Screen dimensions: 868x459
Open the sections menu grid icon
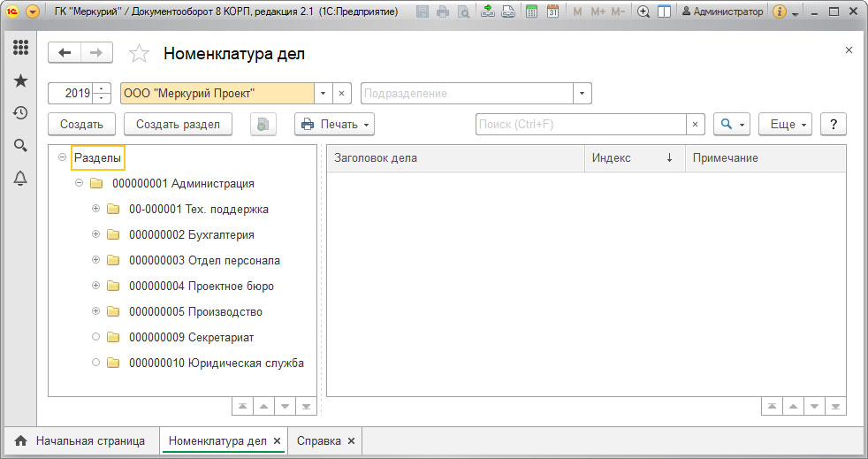20,48
